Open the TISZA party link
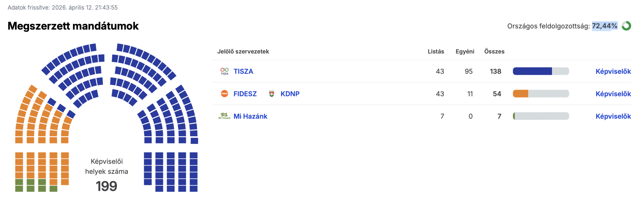 pyautogui.click(x=243, y=71)
